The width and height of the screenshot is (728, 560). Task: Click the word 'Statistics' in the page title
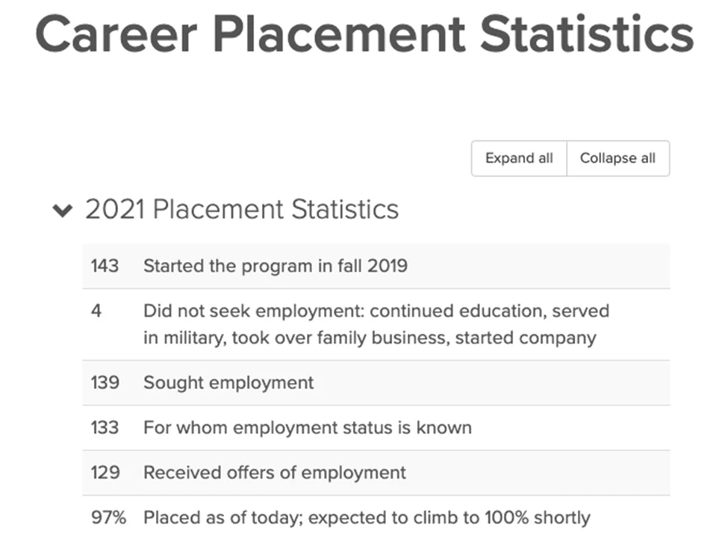tap(587, 34)
